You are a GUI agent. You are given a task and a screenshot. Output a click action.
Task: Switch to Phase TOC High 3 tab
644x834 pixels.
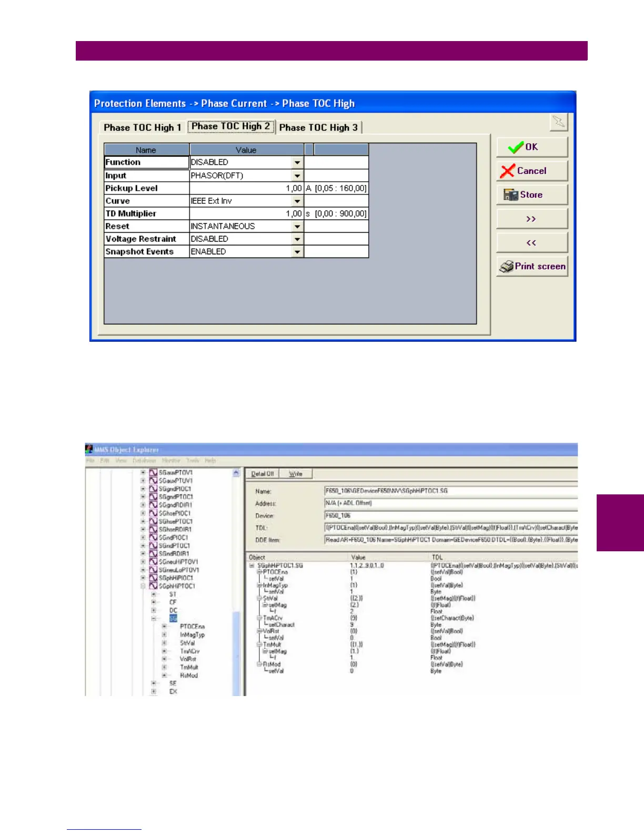click(318, 127)
